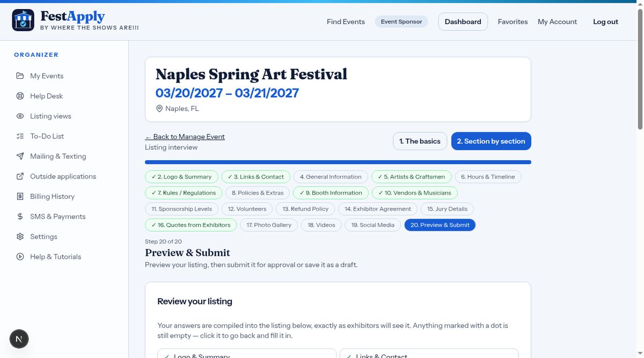Image resolution: width=644 pixels, height=358 pixels.
Task: Jump to step 9. Booth Information
Action: pyautogui.click(x=331, y=193)
